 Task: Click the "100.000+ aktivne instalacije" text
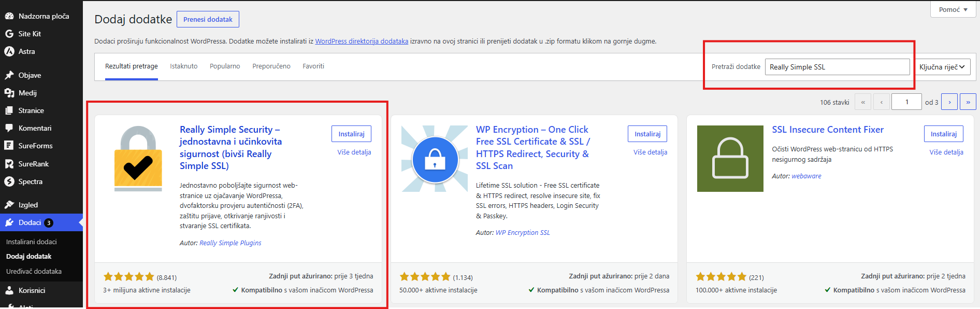tap(736, 290)
